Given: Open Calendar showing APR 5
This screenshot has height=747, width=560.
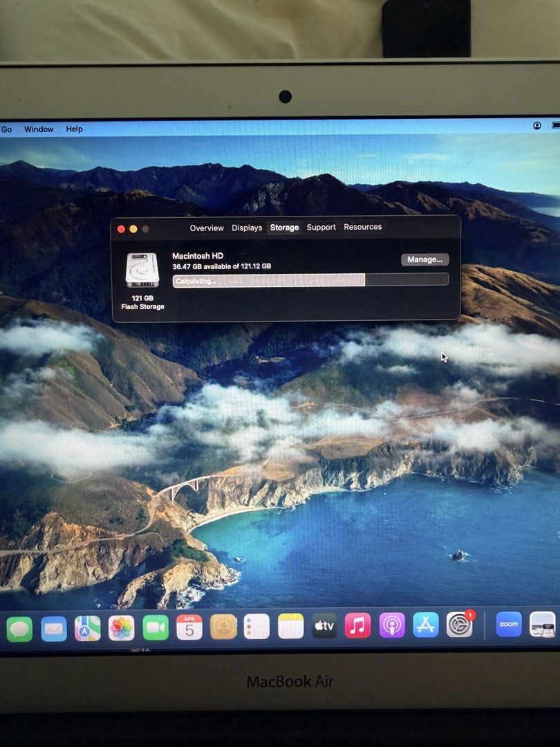Looking at the screenshot, I should [x=189, y=627].
